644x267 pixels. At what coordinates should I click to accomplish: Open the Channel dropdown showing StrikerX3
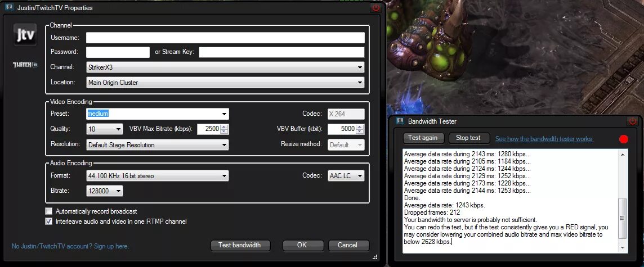[x=226, y=67]
